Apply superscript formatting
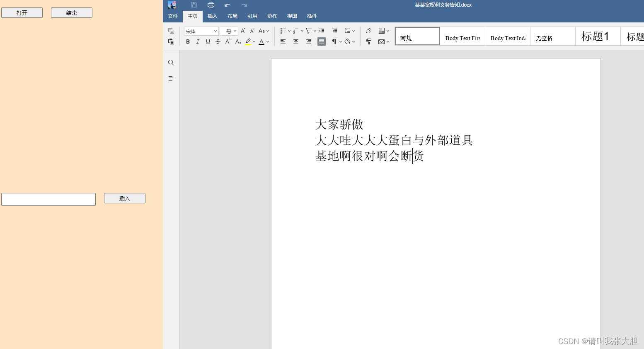644x349 pixels. (x=228, y=41)
